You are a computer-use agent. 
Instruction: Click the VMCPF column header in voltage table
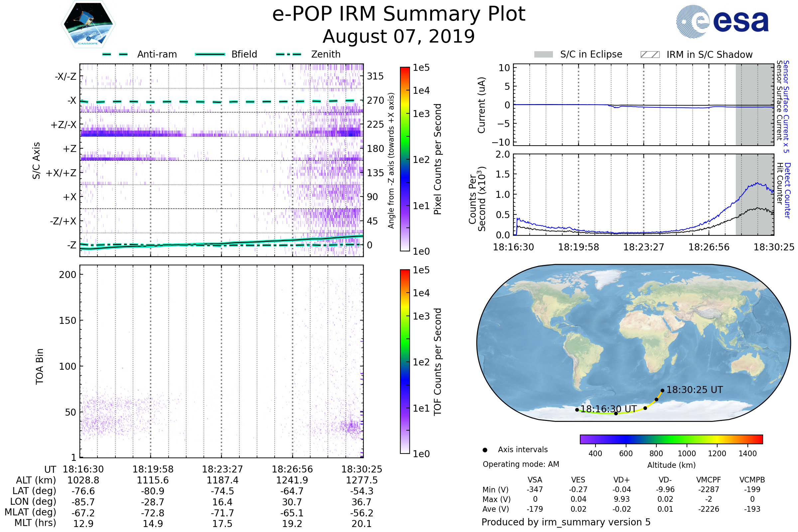click(709, 480)
